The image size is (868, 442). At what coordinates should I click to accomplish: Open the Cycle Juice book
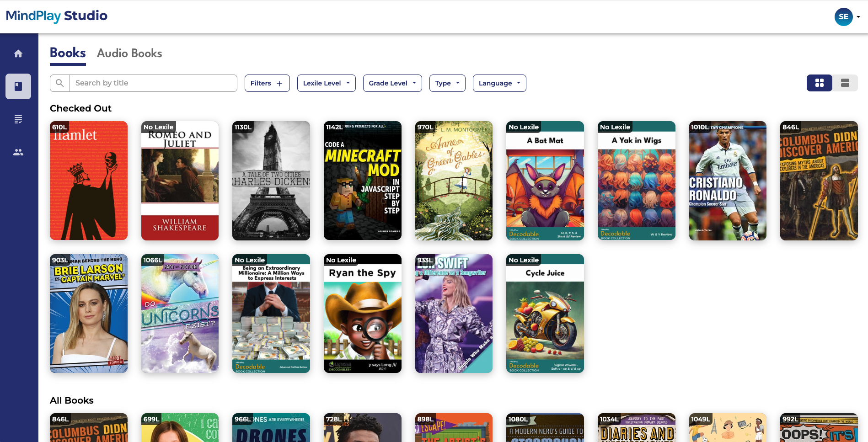[x=545, y=314]
